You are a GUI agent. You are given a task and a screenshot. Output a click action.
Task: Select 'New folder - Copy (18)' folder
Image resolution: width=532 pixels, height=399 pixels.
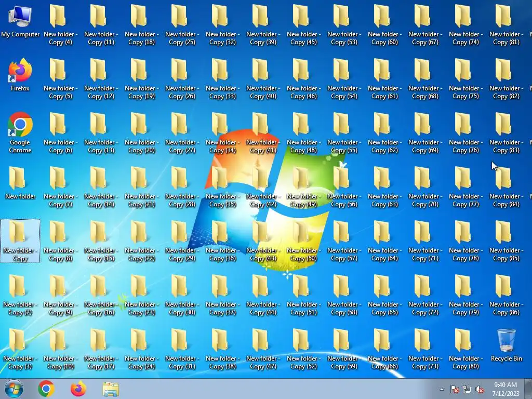[141, 25]
